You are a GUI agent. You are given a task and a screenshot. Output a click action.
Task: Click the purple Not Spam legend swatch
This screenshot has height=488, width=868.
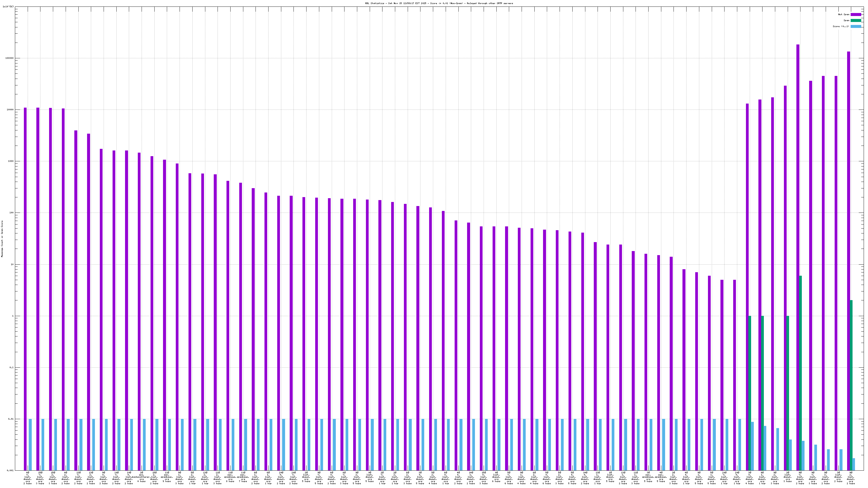click(x=856, y=14)
